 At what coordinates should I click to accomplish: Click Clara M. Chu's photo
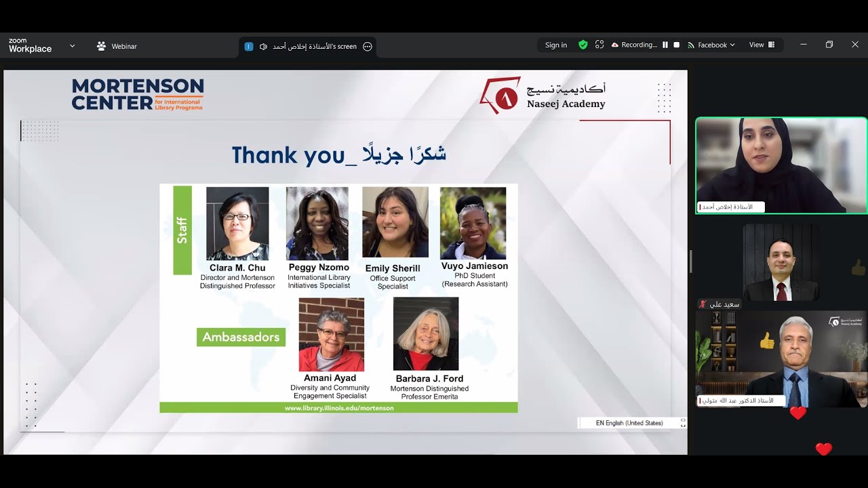click(237, 224)
